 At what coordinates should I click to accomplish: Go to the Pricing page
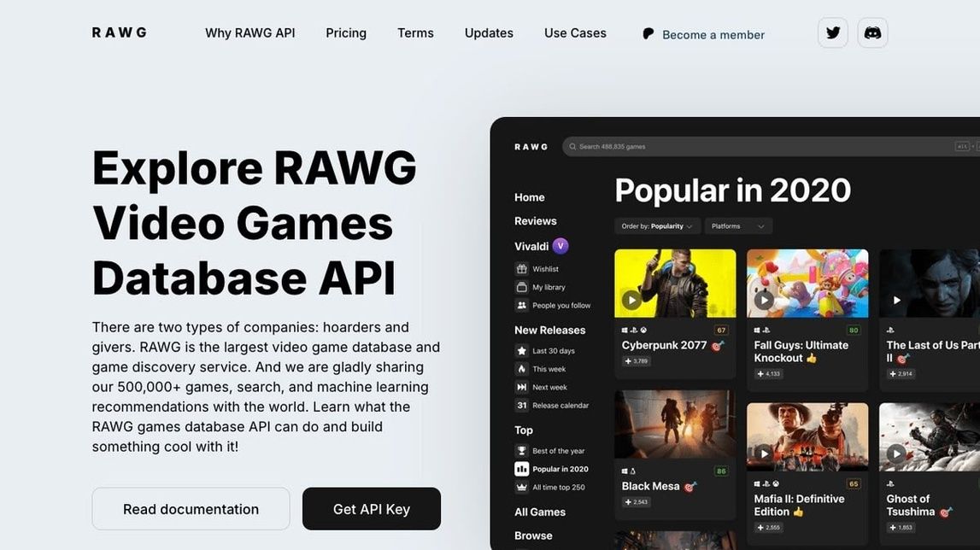coord(346,33)
